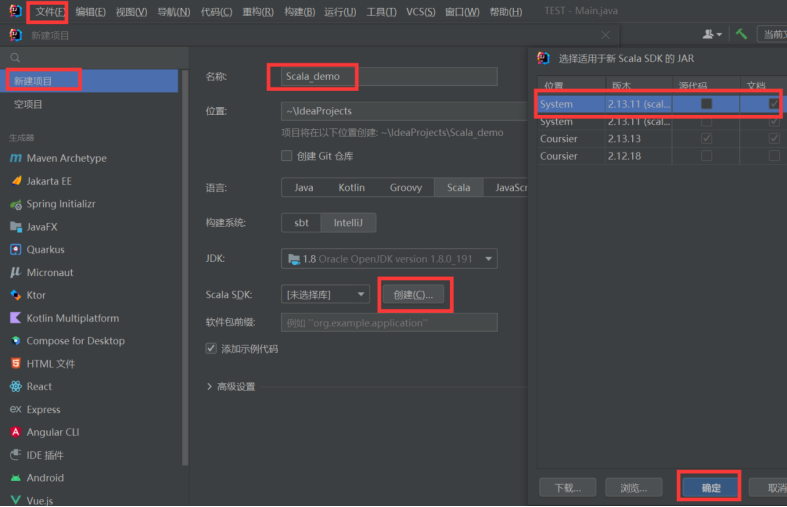787x507 pixels.
Task: Select the Coursier 2.13.13 row
Action: click(x=662, y=139)
